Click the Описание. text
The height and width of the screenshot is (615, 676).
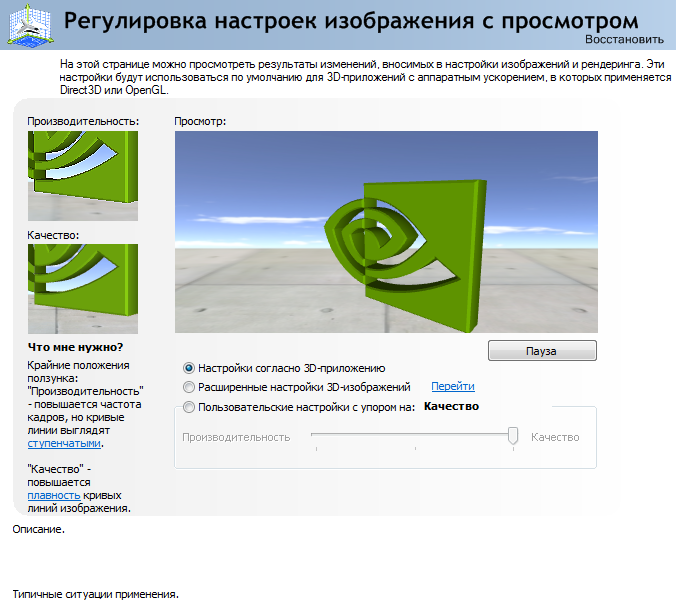pyautogui.click(x=38, y=529)
